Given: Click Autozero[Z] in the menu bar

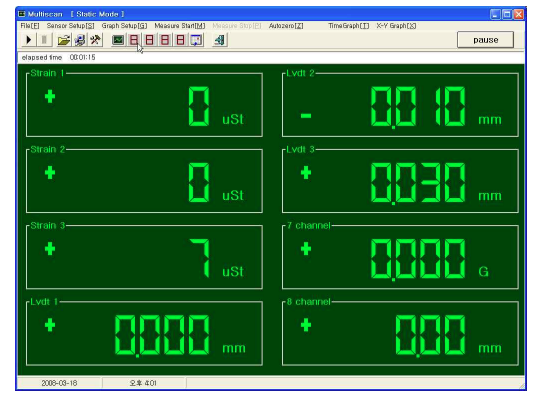Looking at the screenshot, I should click(286, 26).
